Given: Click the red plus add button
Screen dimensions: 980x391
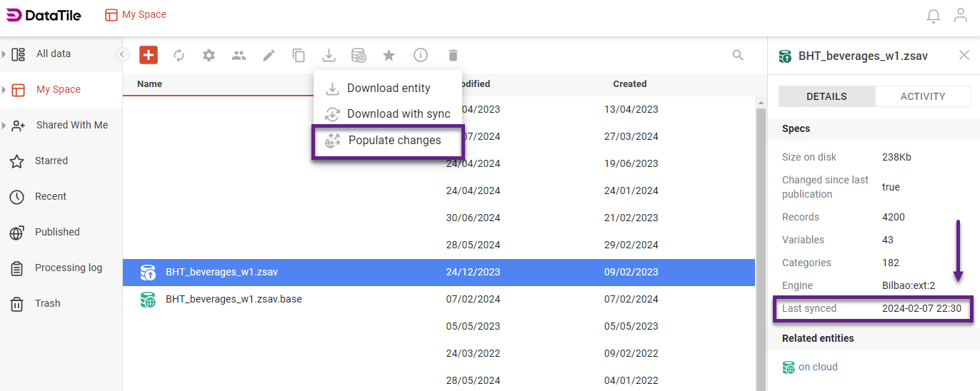Looking at the screenshot, I should [149, 55].
